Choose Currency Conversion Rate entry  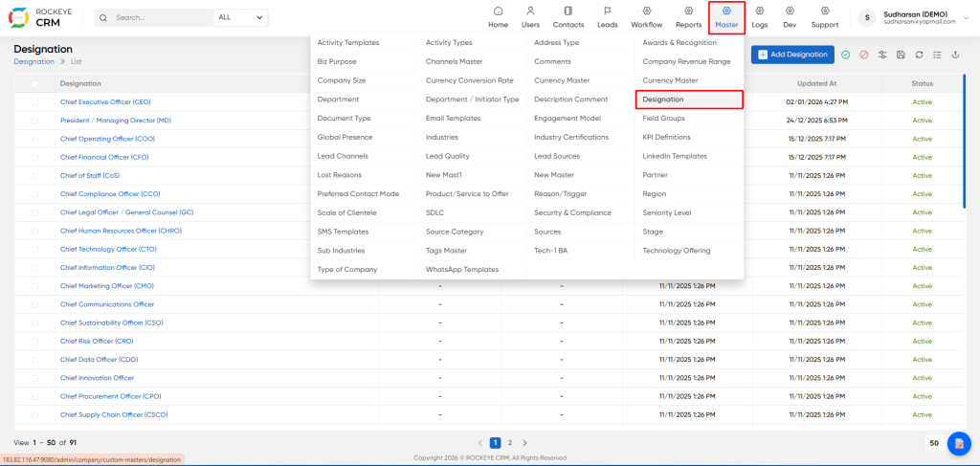[469, 80]
